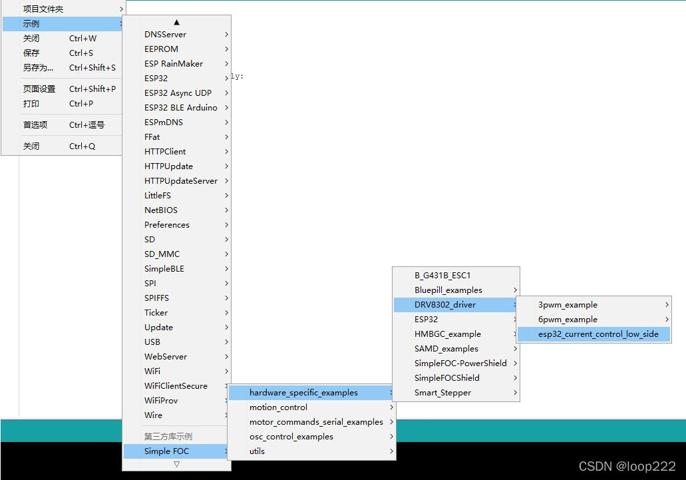Open 6pwm_example submenu

coord(594,319)
